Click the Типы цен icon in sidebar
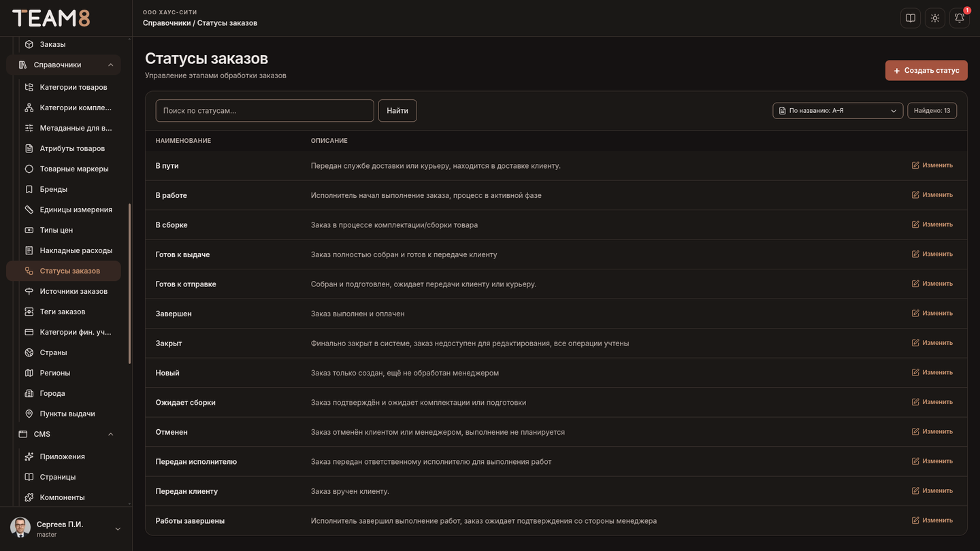The image size is (980, 551). pos(29,230)
